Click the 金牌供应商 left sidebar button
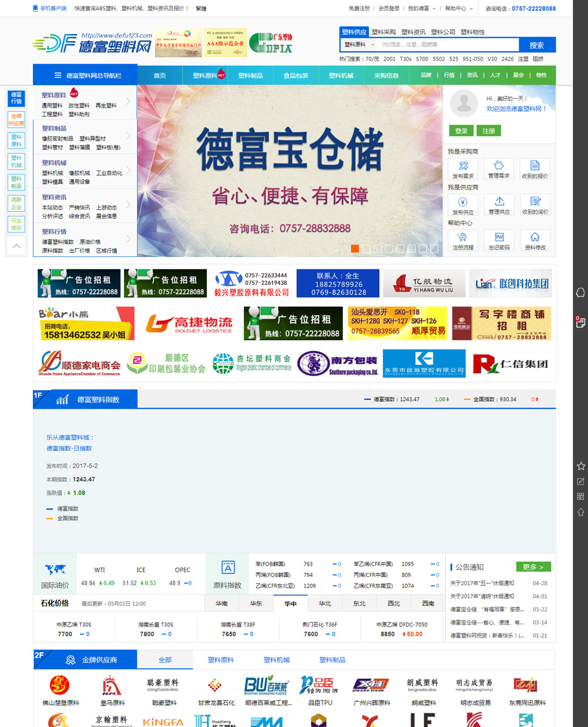Screen dimensions: 588x727 click(x=16, y=119)
